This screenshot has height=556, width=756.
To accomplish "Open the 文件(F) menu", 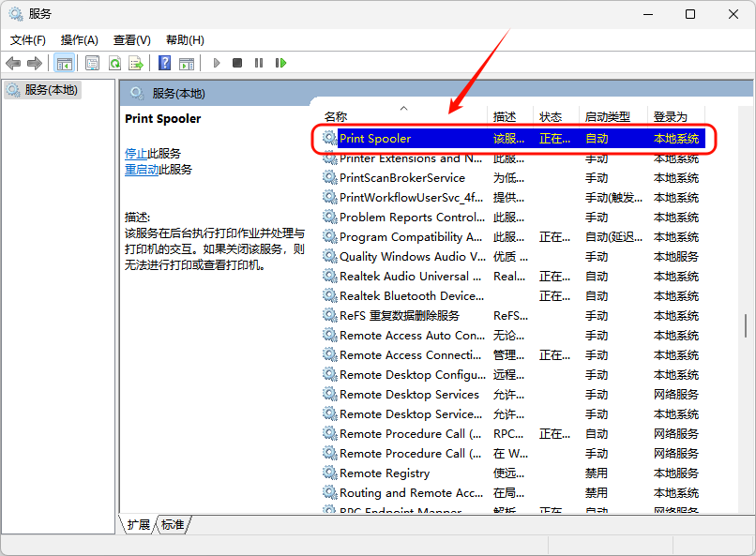I will [28, 40].
